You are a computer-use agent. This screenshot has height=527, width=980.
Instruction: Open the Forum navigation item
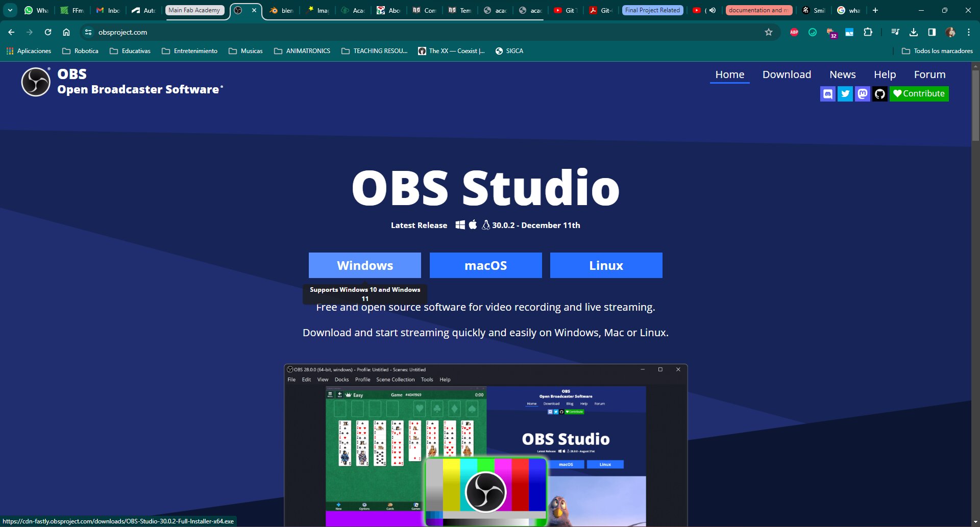tap(929, 74)
